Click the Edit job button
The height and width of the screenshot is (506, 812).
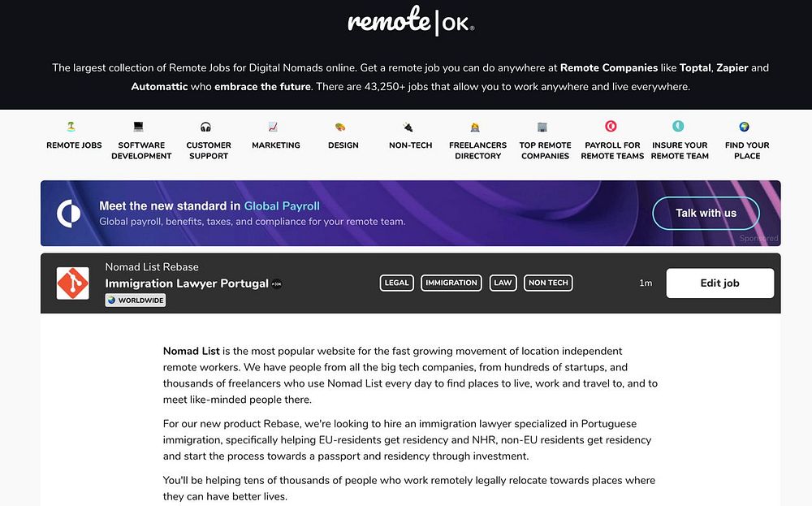719,283
